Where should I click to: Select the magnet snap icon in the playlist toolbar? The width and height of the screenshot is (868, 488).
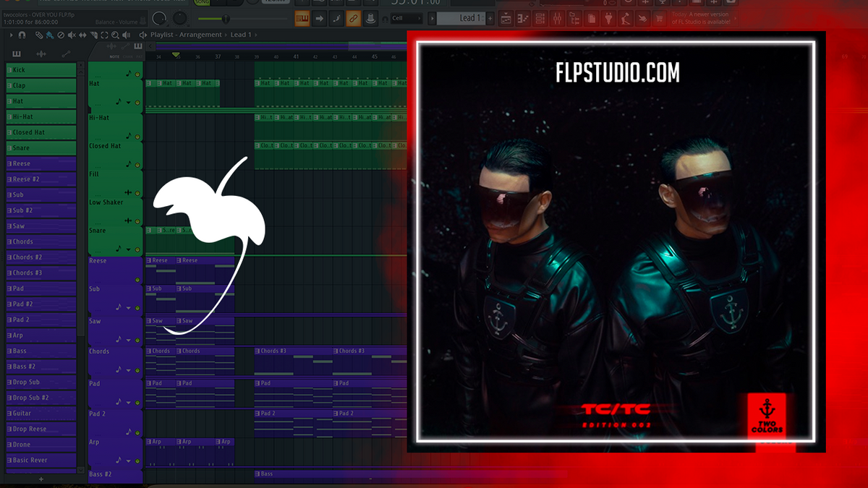pos(22,35)
